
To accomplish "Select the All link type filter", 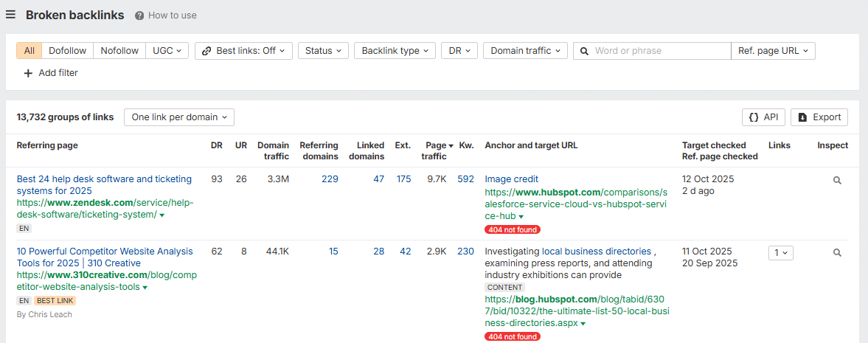I will pos(29,51).
